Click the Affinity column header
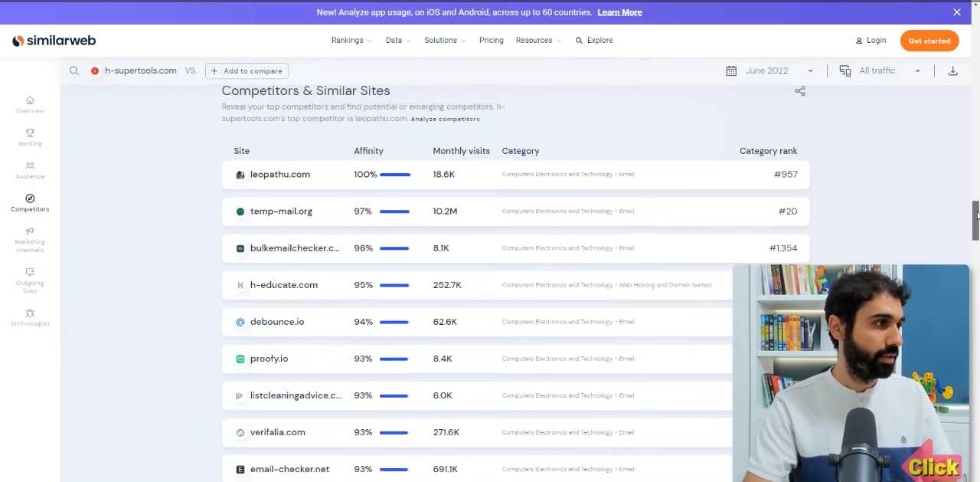 [x=368, y=151]
